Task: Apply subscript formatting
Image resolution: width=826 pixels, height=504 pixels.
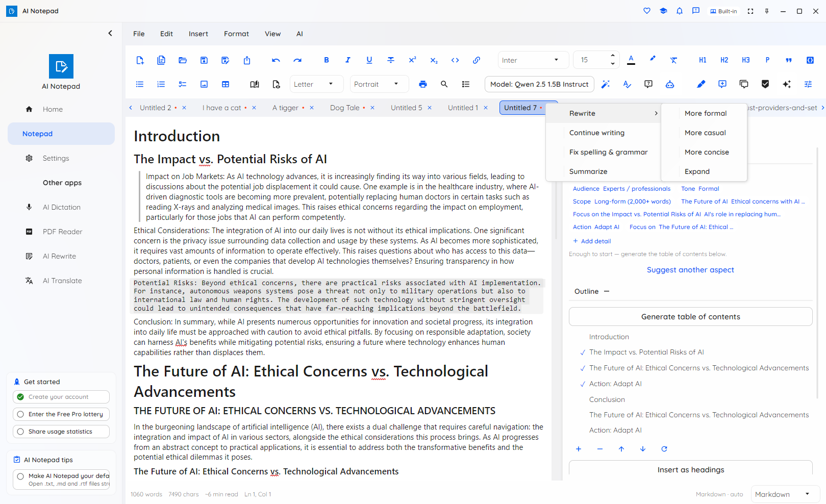Action: pyautogui.click(x=434, y=60)
